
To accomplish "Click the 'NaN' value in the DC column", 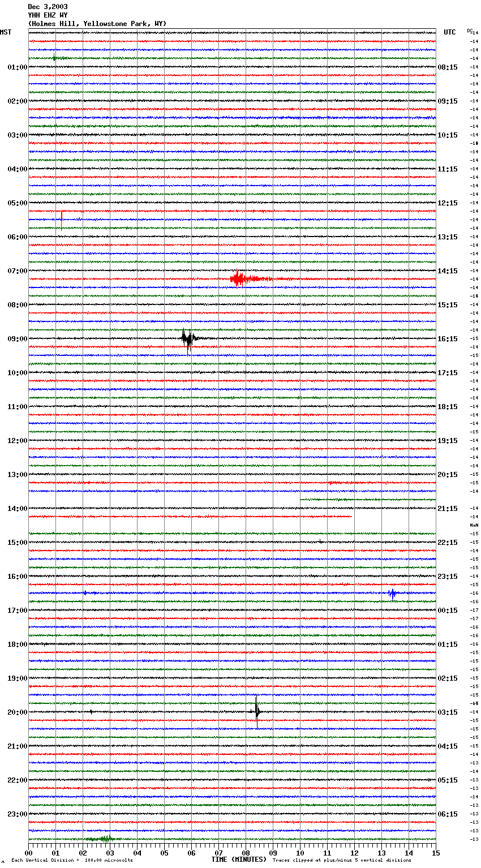I will [474, 525].
